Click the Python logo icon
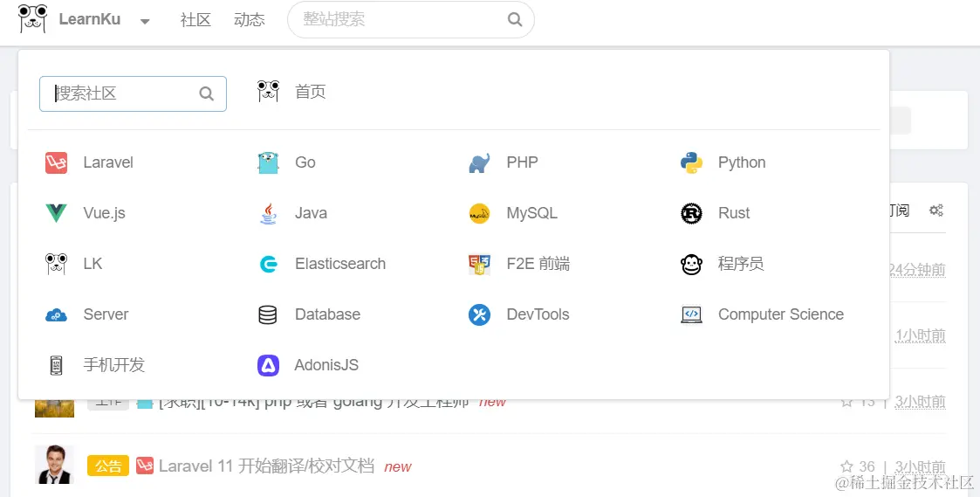 pyautogui.click(x=691, y=162)
